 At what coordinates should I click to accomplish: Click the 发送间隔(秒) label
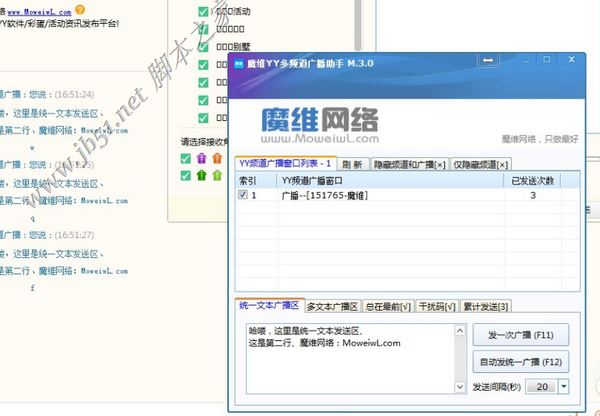[496, 387]
